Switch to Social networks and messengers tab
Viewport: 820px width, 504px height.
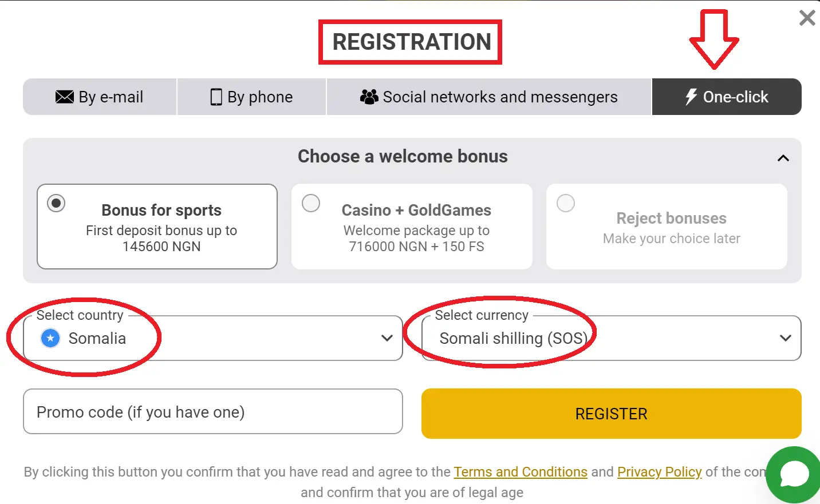(x=489, y=97)
